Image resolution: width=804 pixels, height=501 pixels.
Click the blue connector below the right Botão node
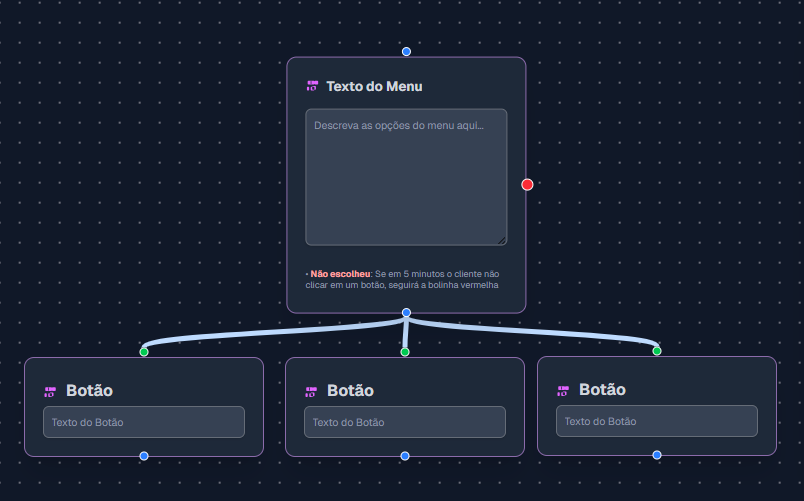(x=657, y=455)
